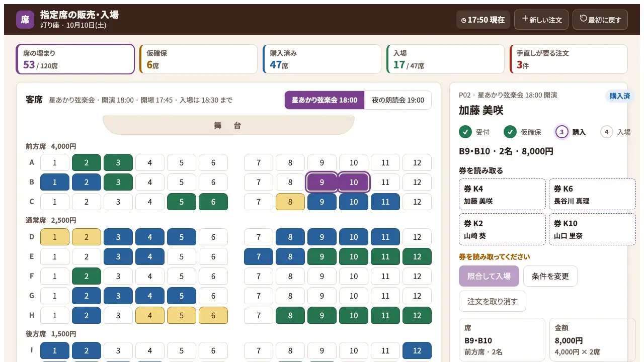The width and height of the screenshot is (644, 362).
Task: Select admitted green seat E12
Action: click(417, 257)
